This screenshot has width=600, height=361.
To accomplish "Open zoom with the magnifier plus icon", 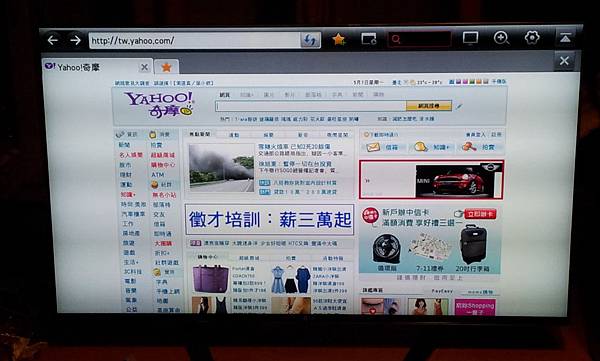I will coord(501,38).
